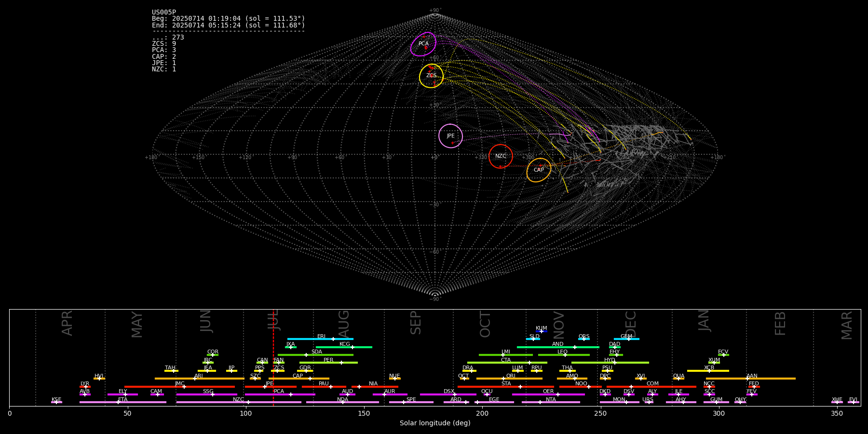Click the COR shower label on the timeline
This screenshot has height=434, width=868.
pyautogui.click(x=213, y=352)
